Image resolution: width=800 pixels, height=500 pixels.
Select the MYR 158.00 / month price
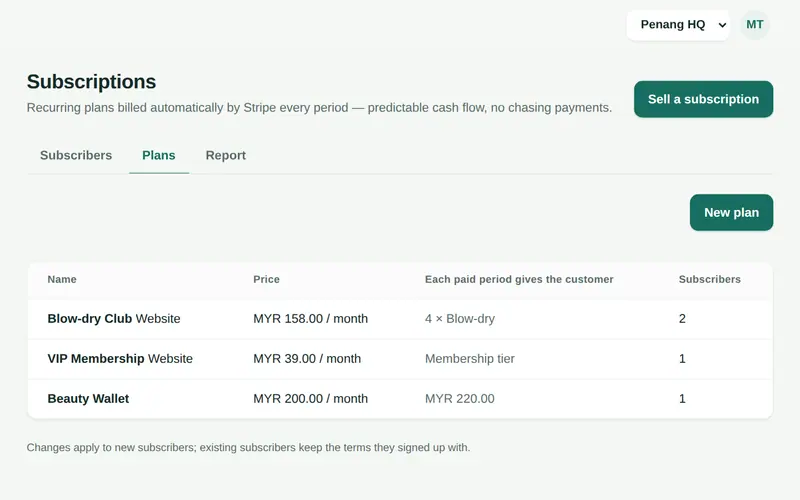310,318
